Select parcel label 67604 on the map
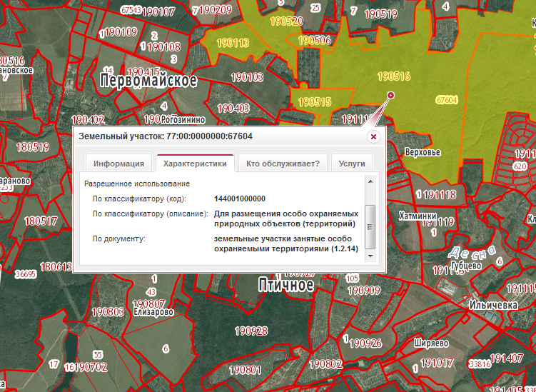 pyautogui.click(x=447, y=100)
